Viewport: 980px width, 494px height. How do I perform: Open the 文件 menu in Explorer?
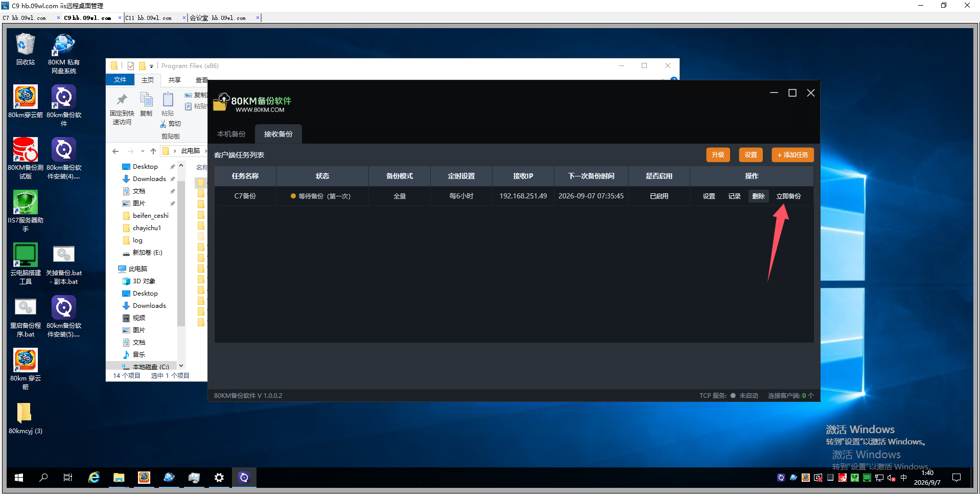[x=120, y=80]
